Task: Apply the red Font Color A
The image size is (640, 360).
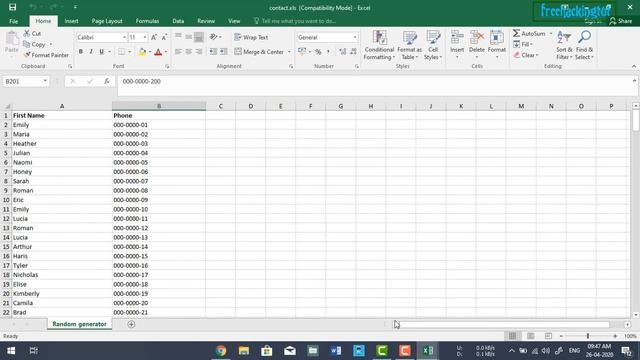Action: (x=158, y=52)
